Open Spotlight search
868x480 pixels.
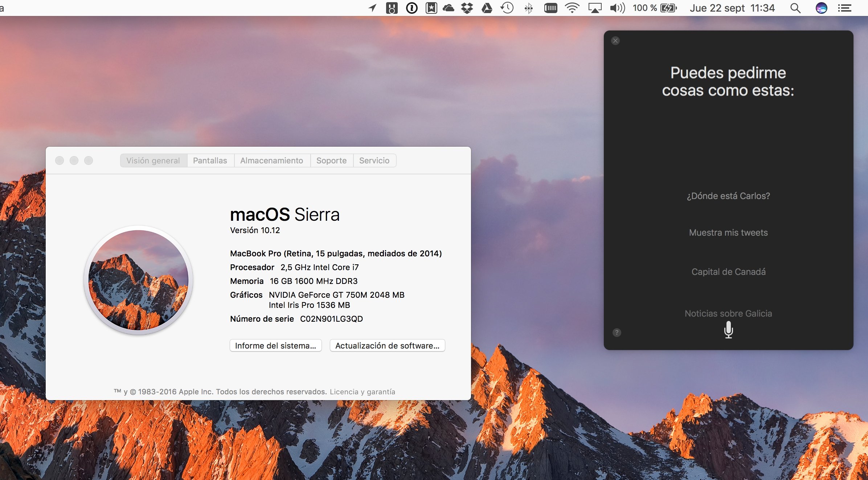795,8
